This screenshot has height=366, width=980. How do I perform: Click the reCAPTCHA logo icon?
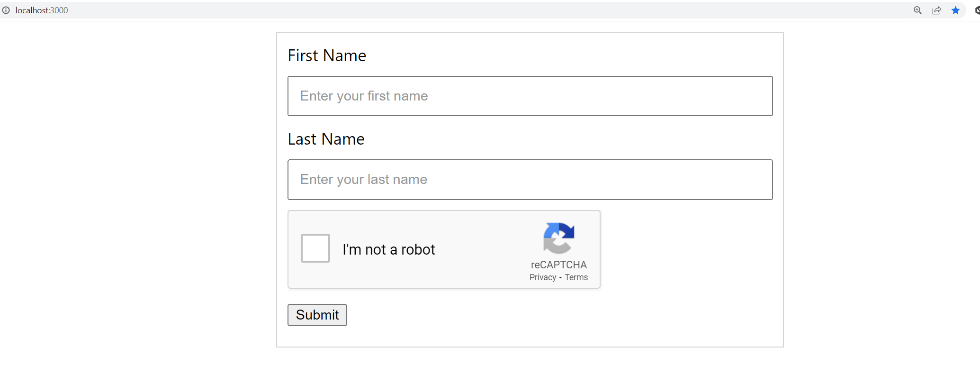559,238
